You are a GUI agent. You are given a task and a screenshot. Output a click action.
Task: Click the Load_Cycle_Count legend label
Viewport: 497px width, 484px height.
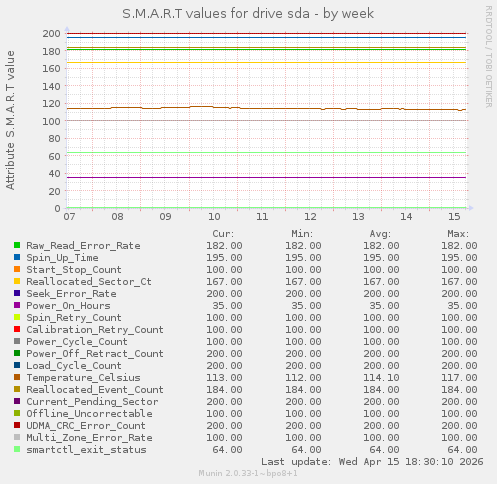(x=74, y=366)
